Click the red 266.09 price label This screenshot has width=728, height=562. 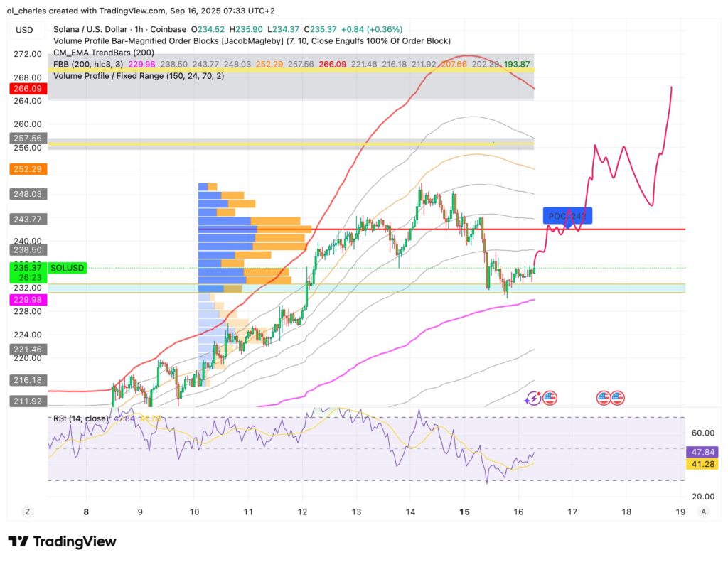pos(28,90)
